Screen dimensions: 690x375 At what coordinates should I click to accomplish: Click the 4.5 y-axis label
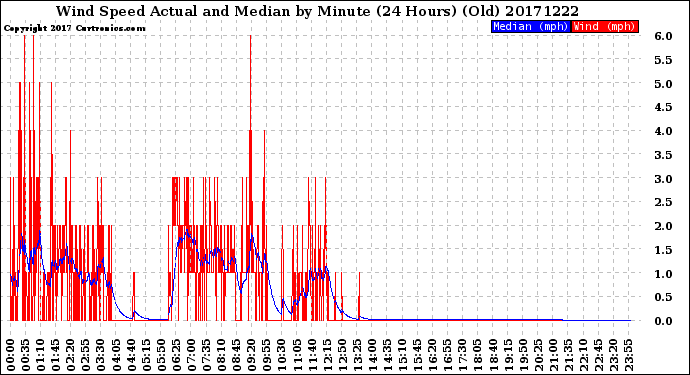(x=663, y=107)
